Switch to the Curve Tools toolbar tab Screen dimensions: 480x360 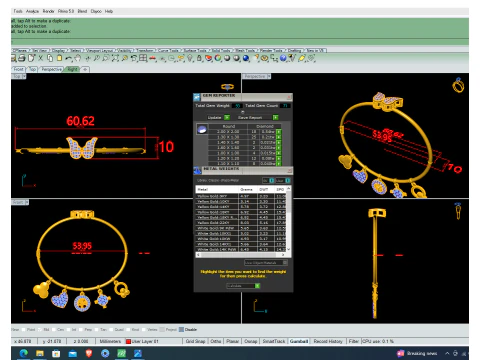pyautogui.click(x=168, y=50)
